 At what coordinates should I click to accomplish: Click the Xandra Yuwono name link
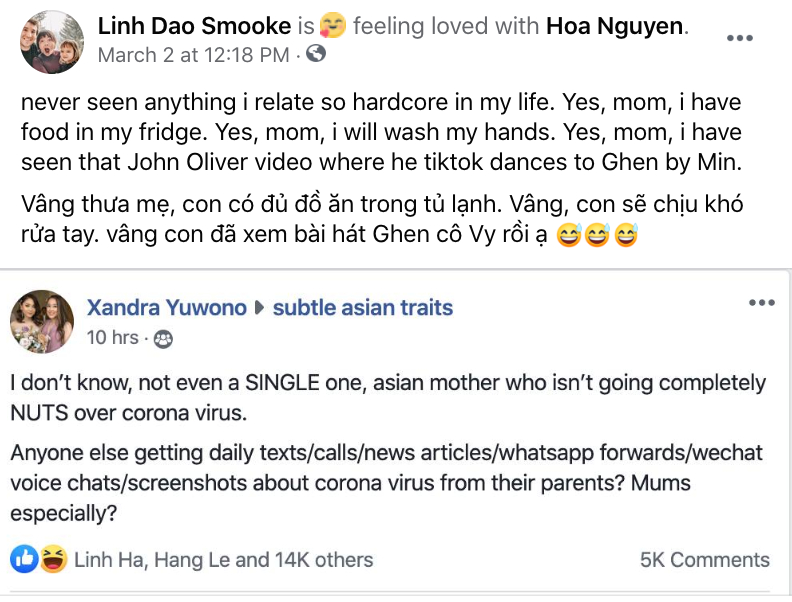[166, 308]
